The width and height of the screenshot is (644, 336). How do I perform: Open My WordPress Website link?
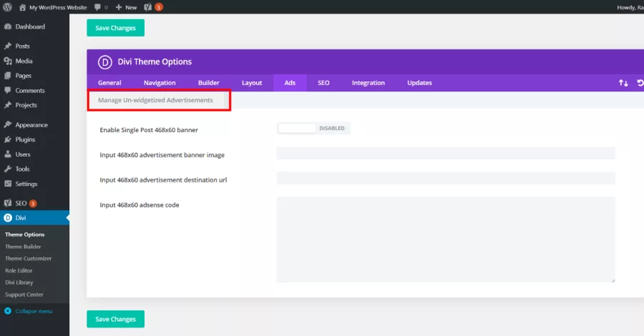coord(58,7)
